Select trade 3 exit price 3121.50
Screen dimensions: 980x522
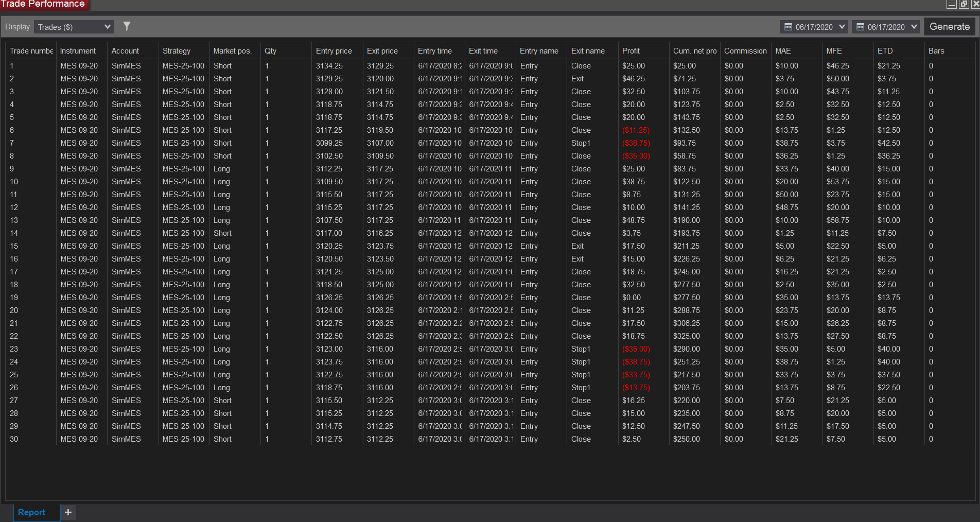380,92
